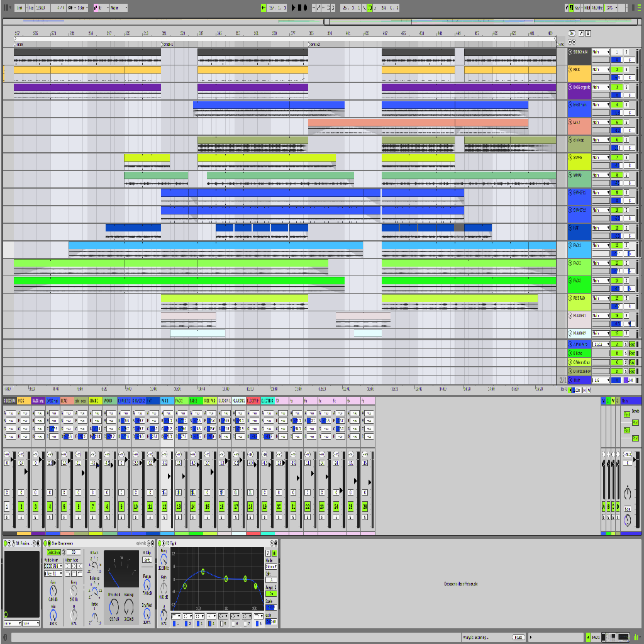
Task: Open the EQ Eight Mode dropdown
Action: click(x=271, y=567)
